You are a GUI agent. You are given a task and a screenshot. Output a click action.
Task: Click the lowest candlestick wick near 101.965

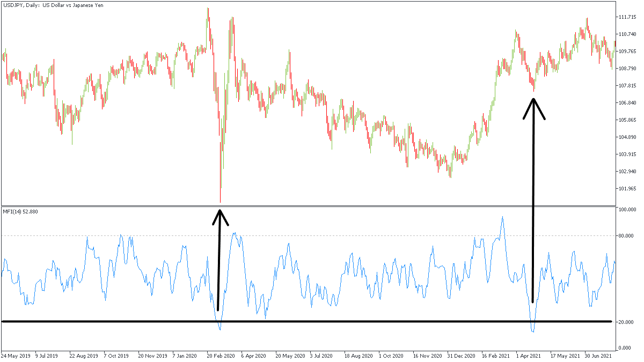click(x=221, y=198)
